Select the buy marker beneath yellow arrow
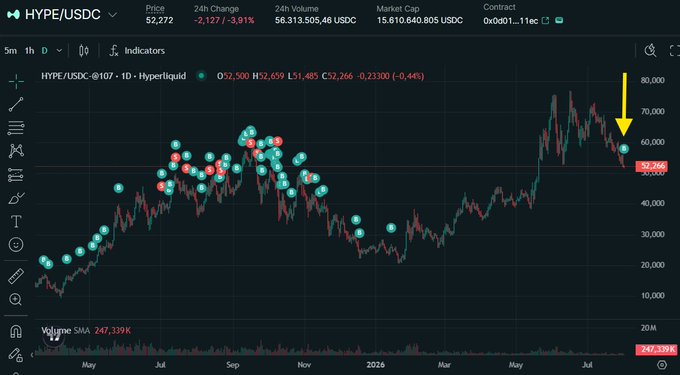 click(x=624, y=149)
